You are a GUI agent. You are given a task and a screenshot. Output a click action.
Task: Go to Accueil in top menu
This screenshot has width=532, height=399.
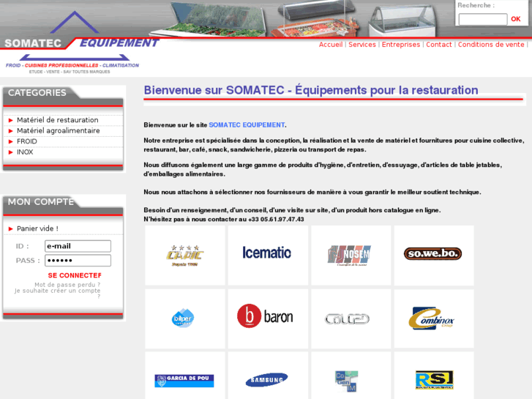(331, 45)
